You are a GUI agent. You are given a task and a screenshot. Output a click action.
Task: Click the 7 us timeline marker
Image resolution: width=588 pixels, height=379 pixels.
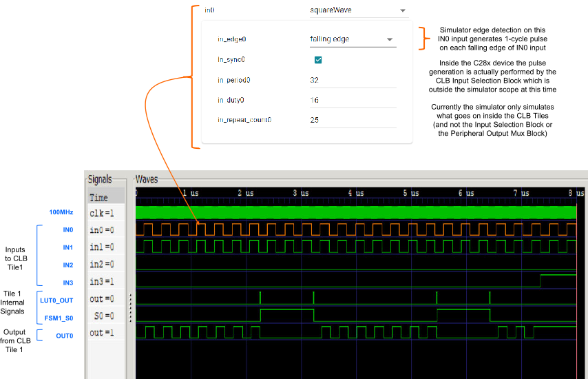(x=521, y=193)
